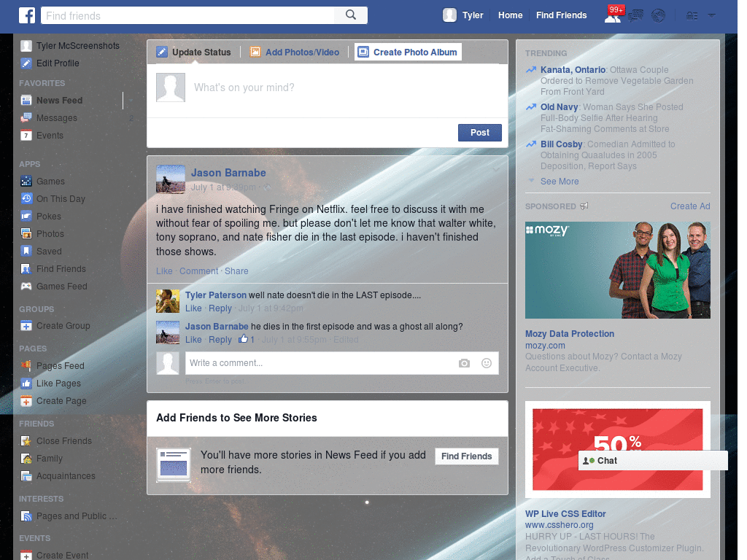Click the Games sidebar icon
The width and height of the screenshot is (747, 560).
pos(26,182)
